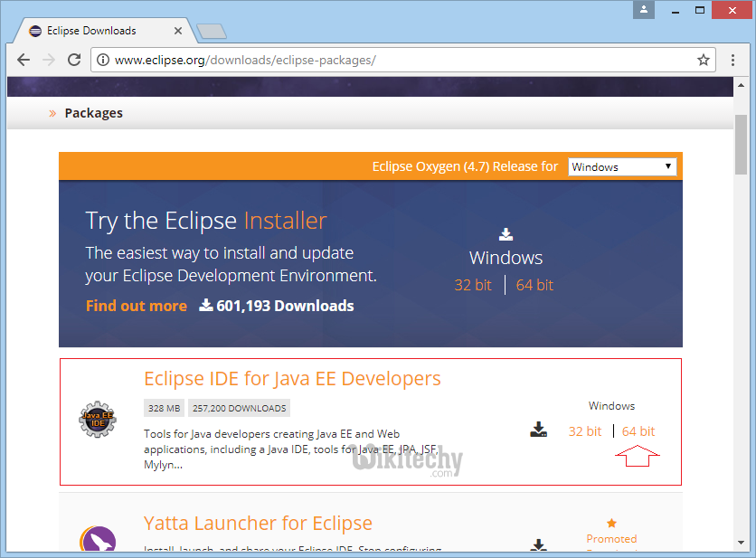Click the vertical scrollbar thumb

(x=741, y=145)
